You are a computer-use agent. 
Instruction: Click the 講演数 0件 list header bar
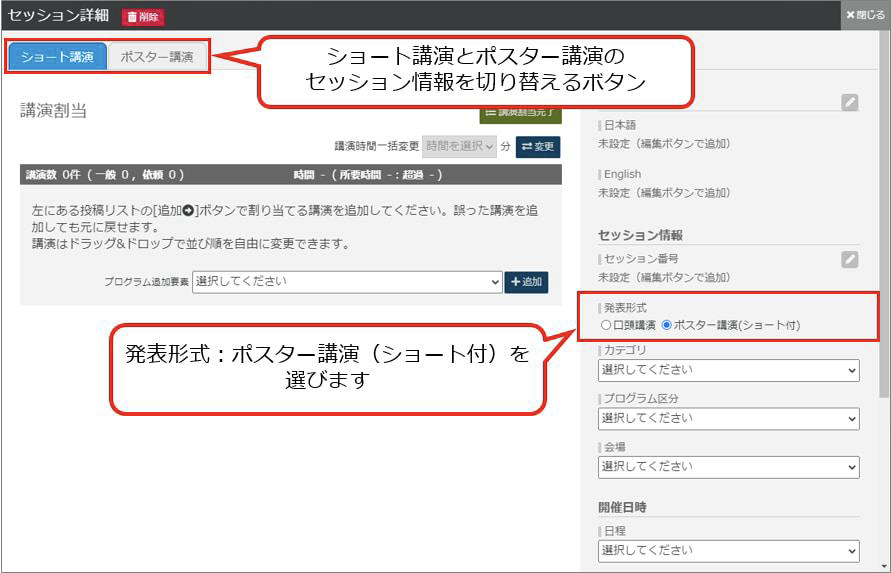point(290,175)
